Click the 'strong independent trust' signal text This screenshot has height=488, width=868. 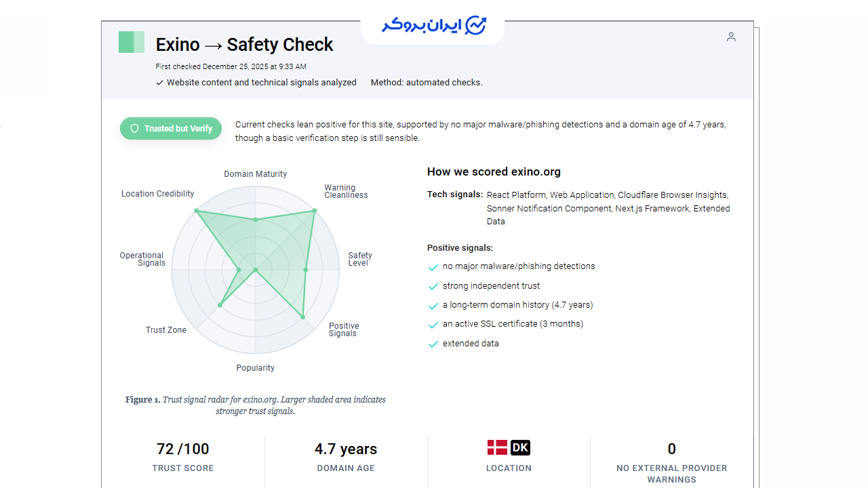pyautogui.click(x=492, y=286)
